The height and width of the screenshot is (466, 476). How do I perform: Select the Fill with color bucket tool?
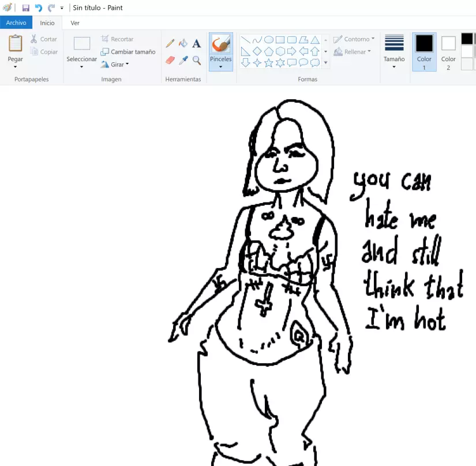(183, 43)
